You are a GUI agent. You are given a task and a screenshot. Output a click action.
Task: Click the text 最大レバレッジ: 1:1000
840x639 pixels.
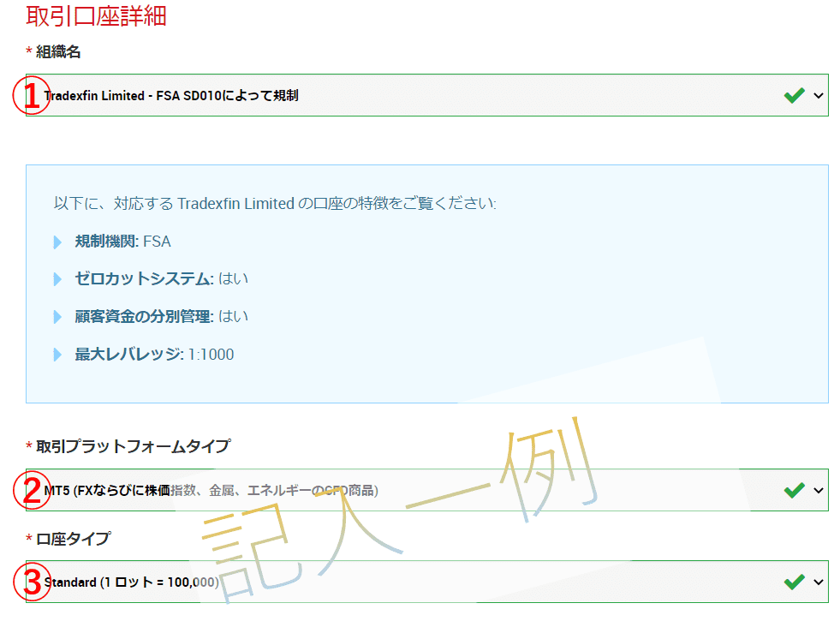[x=154, y=355]
